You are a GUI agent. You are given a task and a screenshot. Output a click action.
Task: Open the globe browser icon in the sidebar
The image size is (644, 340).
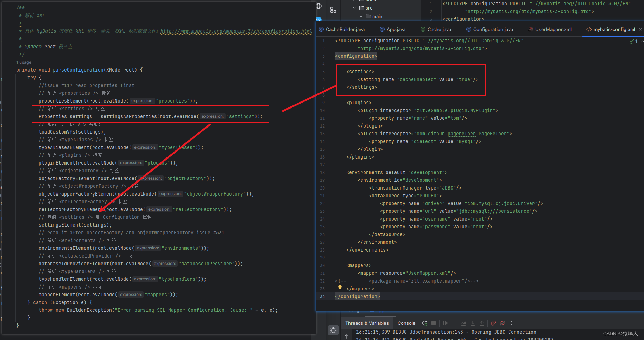318,6
